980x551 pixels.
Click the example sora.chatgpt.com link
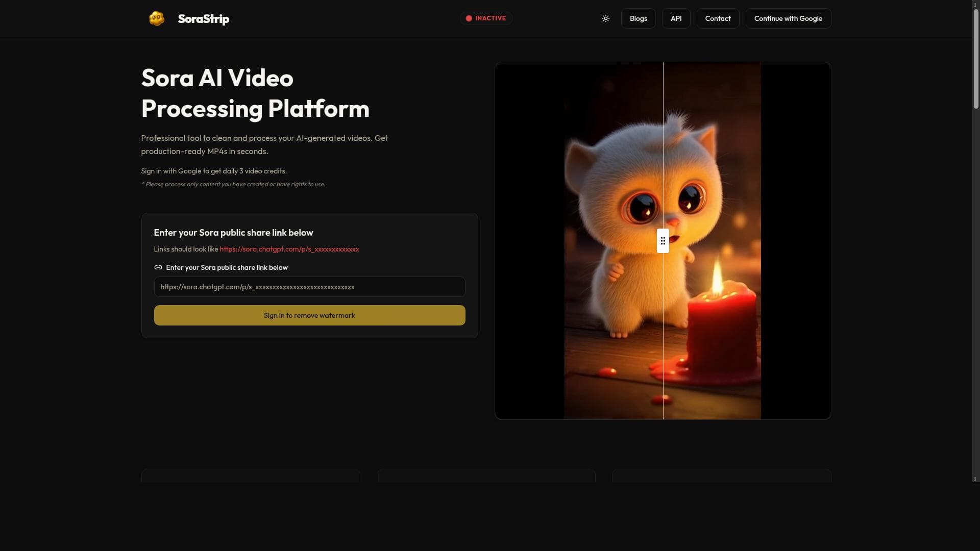[289, 249]
